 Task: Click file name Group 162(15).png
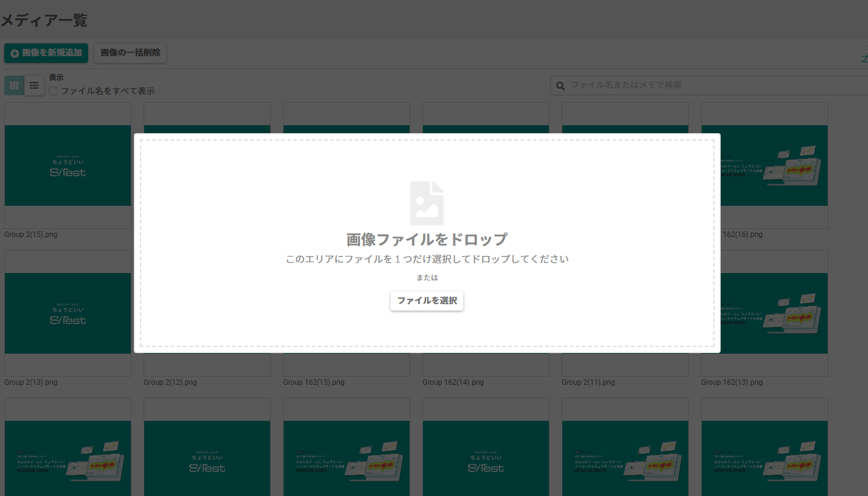click(314, 382)
